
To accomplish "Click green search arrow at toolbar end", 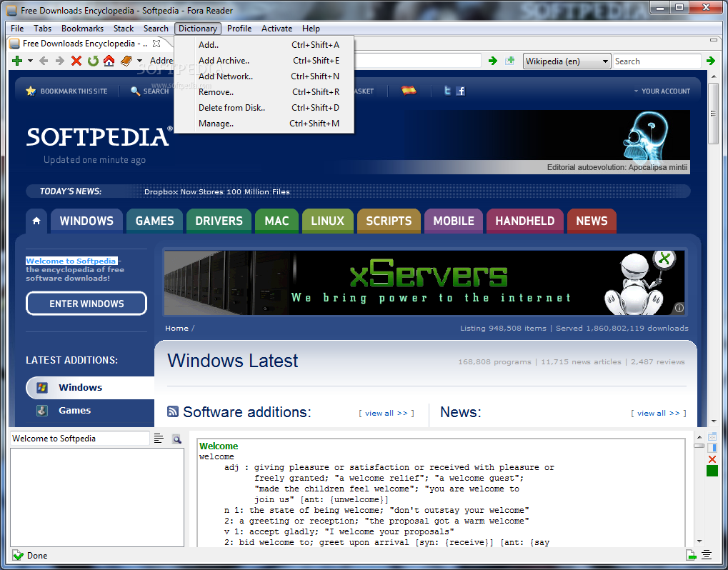I will (710, 61).
